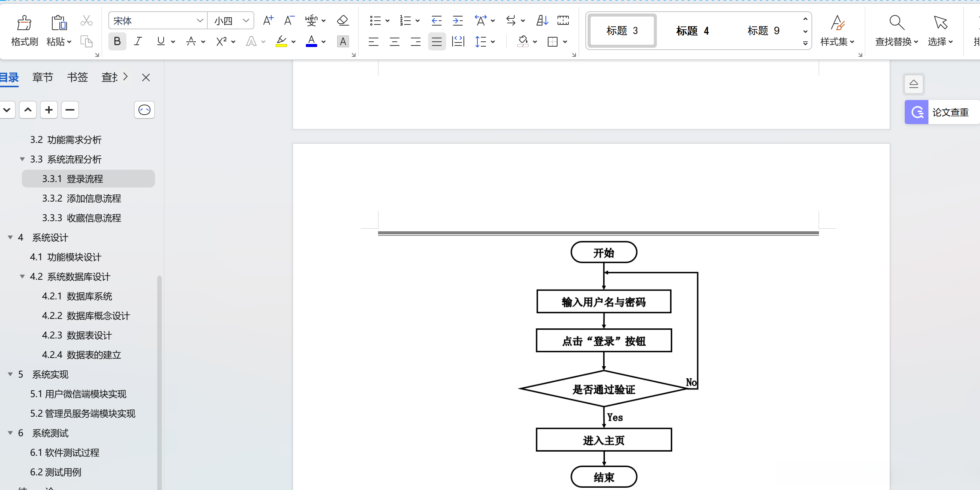Screen dimensions: 980x490
Task: Toggle underline formatting
Action: click(x=161, y=41)
